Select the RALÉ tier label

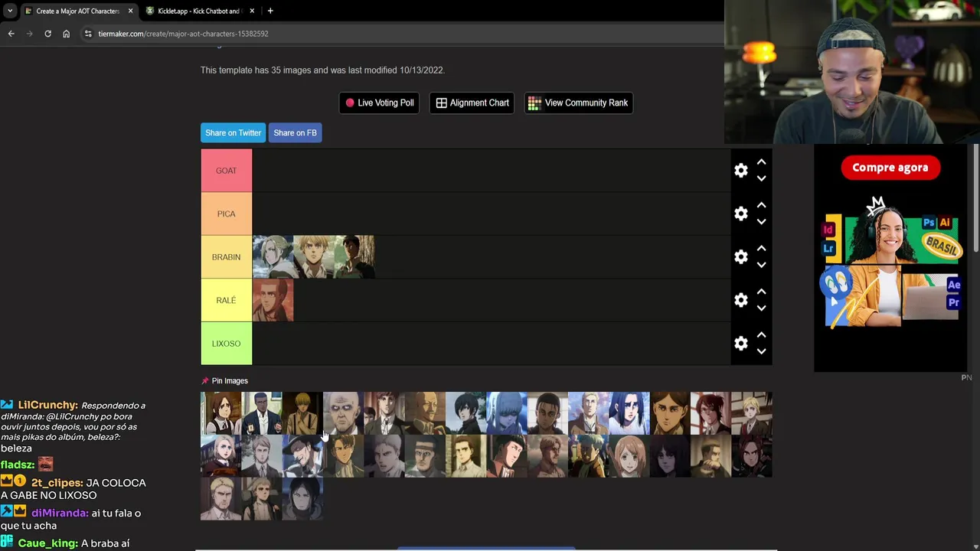click(226, 300)
